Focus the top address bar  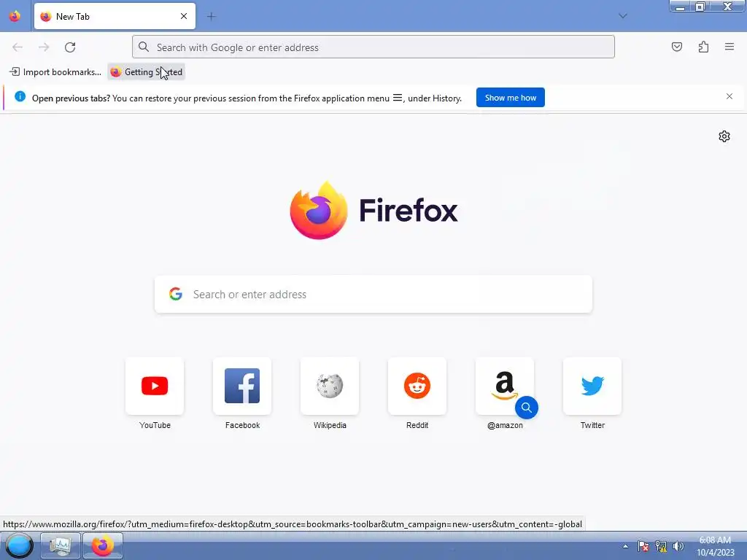(x=373, y=47)
